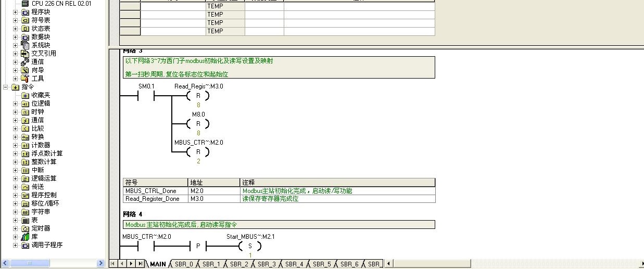This screenshot has height=269, width=644.
Task: Select the P positive edge contact
Action: tap(198, 246)
